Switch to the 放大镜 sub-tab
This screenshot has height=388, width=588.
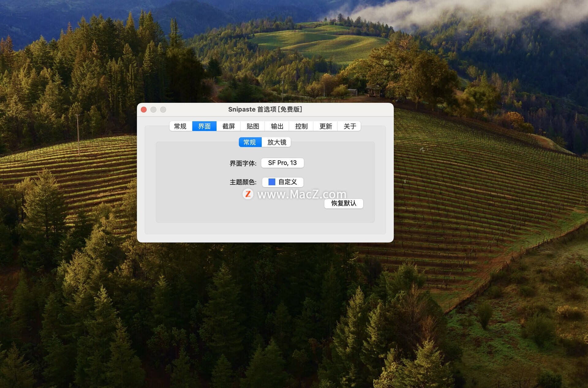pos(277,142)
